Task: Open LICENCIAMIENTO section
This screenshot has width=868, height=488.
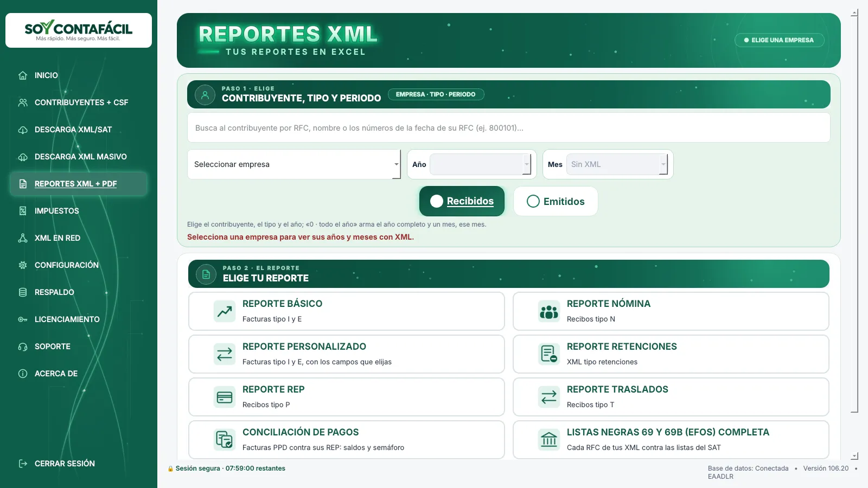Action: point(79,319)
